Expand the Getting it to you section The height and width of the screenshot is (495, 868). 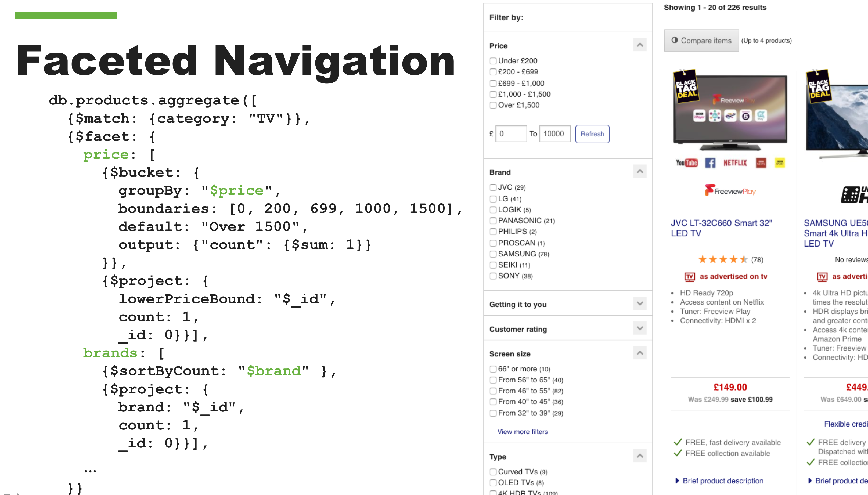[640, 303]
